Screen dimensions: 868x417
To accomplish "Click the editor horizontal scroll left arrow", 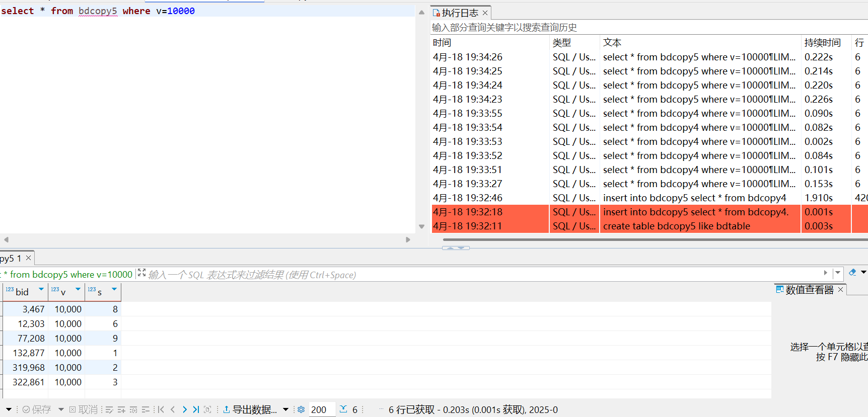I will (6, 240).
